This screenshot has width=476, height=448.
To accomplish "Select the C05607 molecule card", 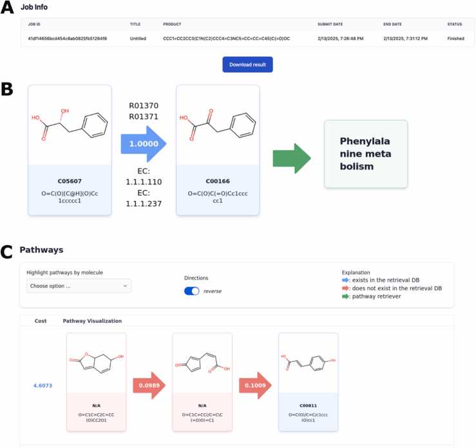I will tap(70, 150).
